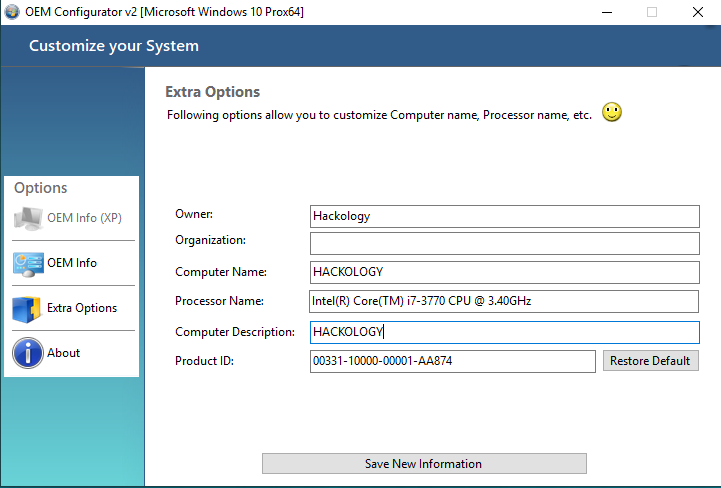Open the OEM Info section
Image resolution: width=721 pixels, height=488 pixels.
tap(72, 263)
